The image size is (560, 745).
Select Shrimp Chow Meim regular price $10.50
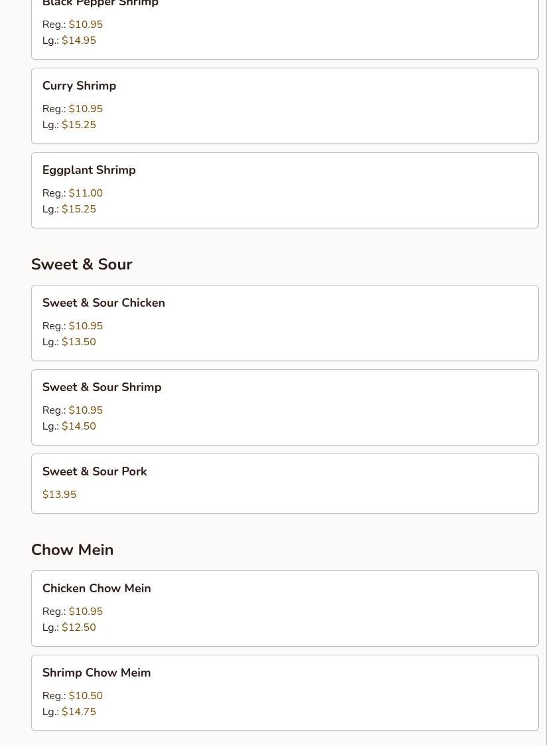(x=86, y=696)
